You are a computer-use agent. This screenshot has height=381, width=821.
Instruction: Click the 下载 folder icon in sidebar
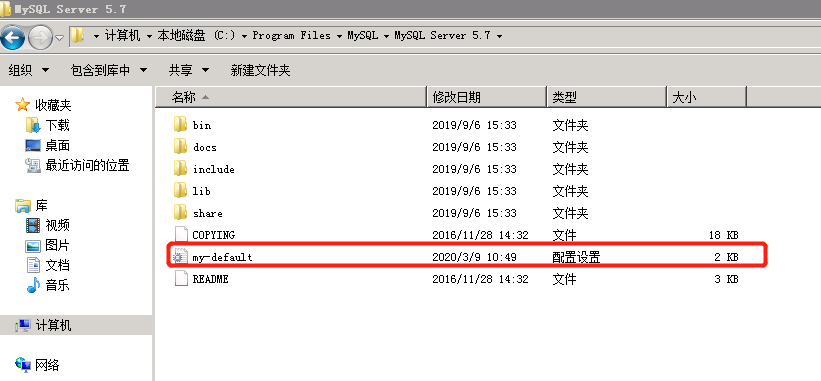tap(33, 125)
